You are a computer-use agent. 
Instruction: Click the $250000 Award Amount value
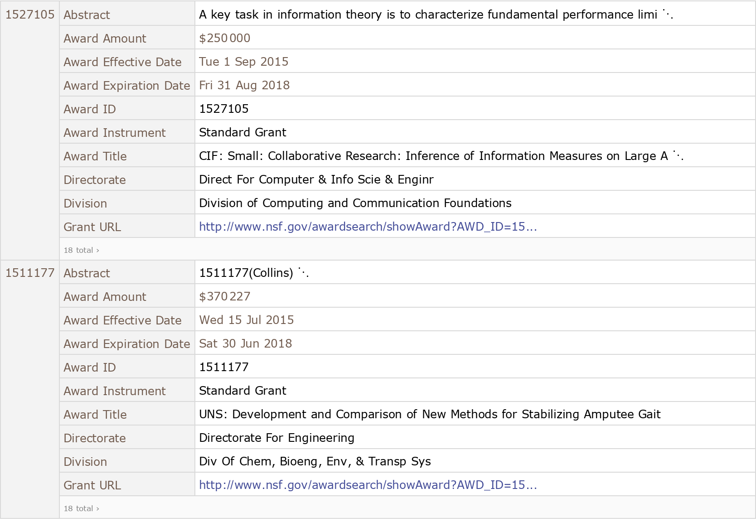point(224,38)
